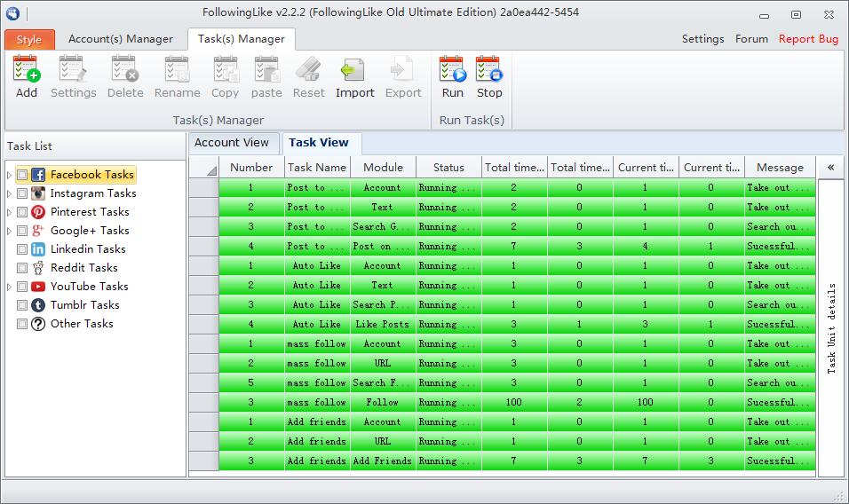The image size is (849, 504).
Task: Click the Facebook logo icon in Task List
Action: 38,175
